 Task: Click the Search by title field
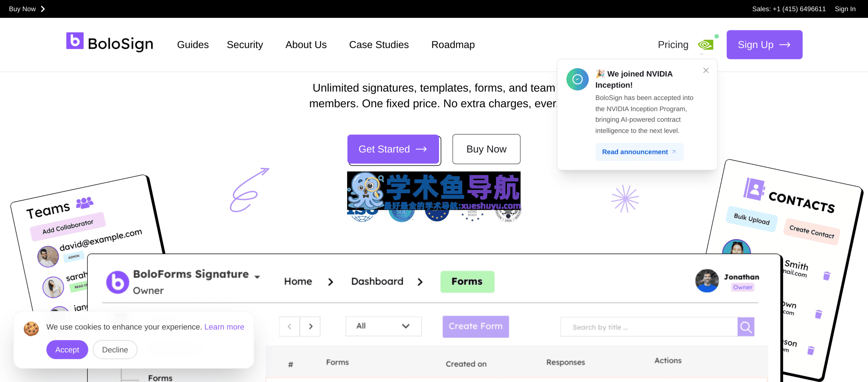coord(649,327)
